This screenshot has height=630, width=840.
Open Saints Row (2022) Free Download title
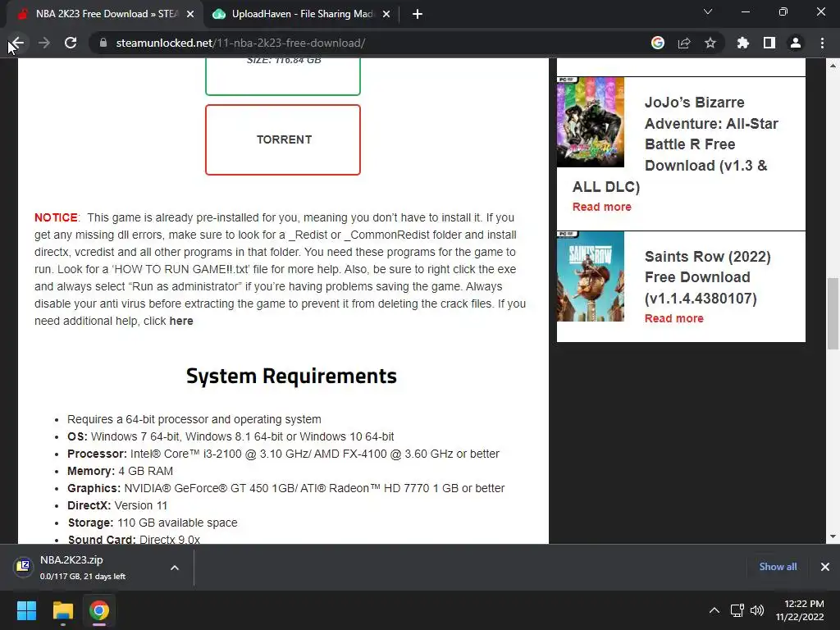[x=707, y=277]
